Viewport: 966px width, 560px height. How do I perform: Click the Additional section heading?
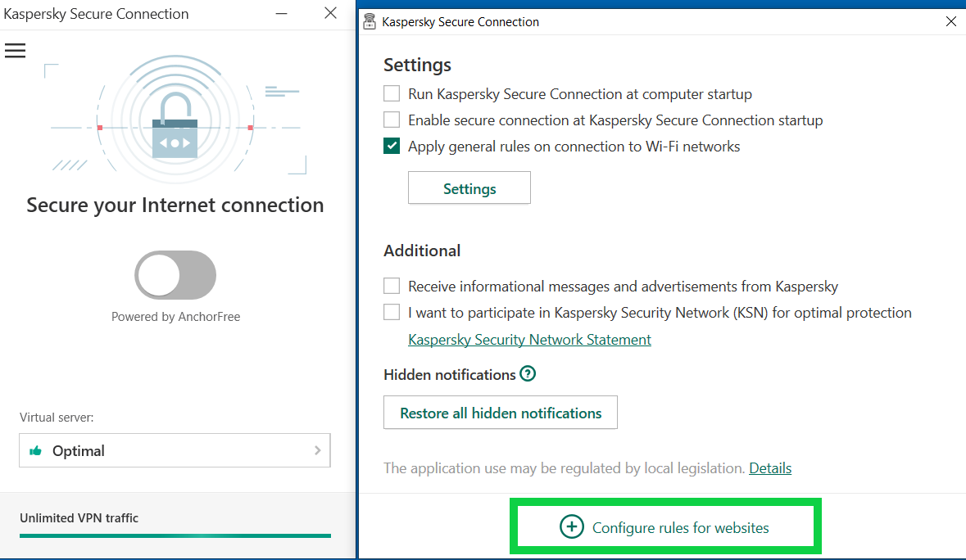pyautogui.click(x=422, y=251)
